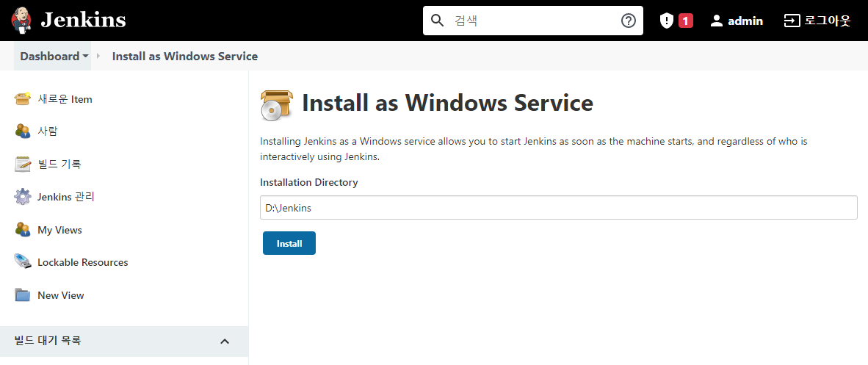Click the Jenkins 관리 gear icon

coord(23,197)
